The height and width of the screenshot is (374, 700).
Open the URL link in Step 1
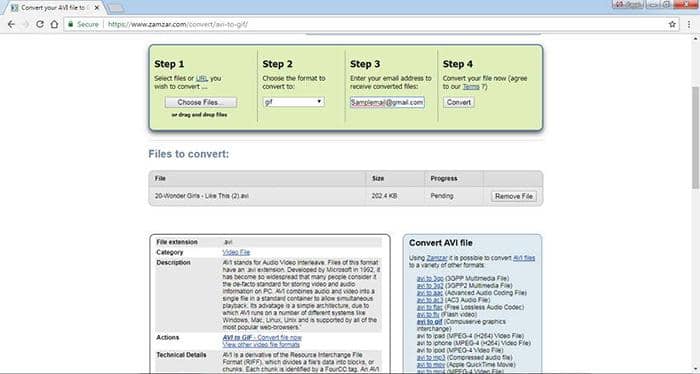coord(201,79)
